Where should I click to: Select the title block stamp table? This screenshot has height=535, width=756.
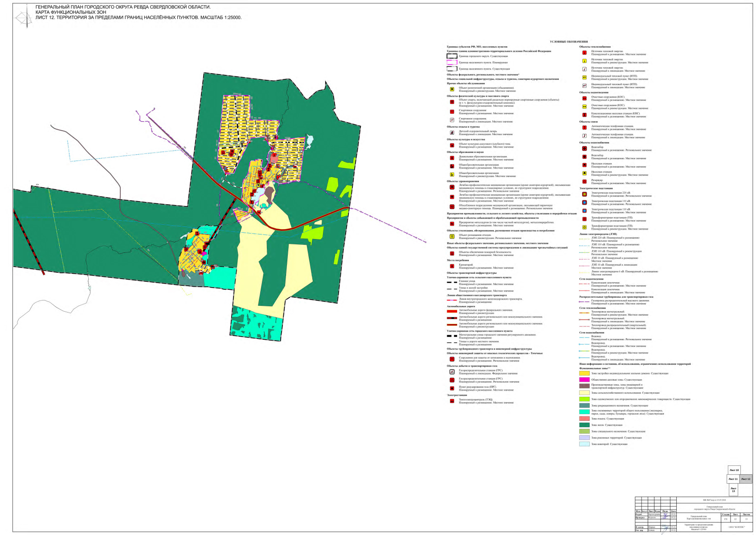click(x=694, y=514)
